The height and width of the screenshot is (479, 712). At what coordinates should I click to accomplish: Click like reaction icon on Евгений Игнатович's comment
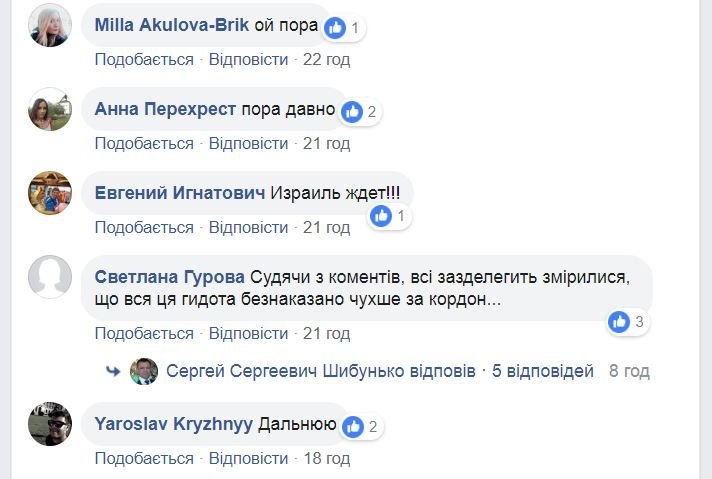(x=381, y=216)
